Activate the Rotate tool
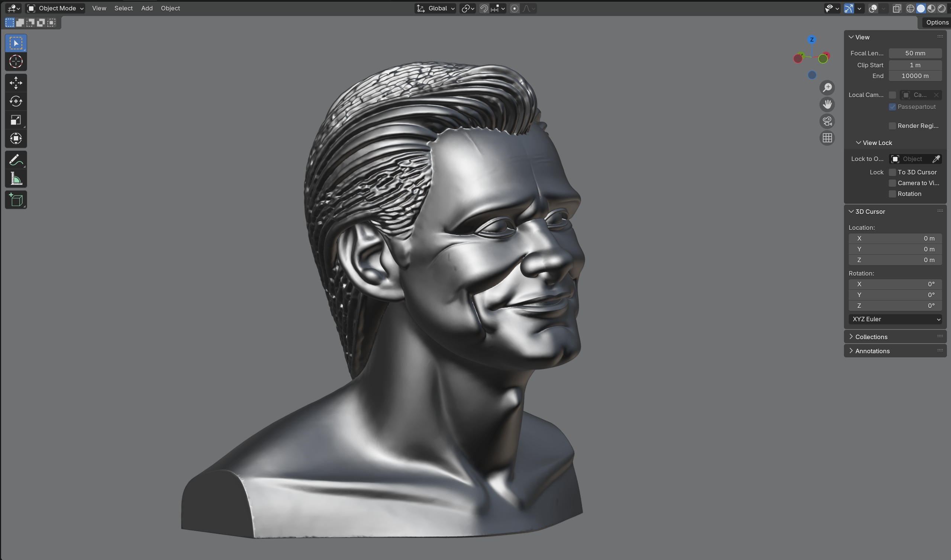Image resolution: width=951 pixels, height=560 pixels. point(16,102)
